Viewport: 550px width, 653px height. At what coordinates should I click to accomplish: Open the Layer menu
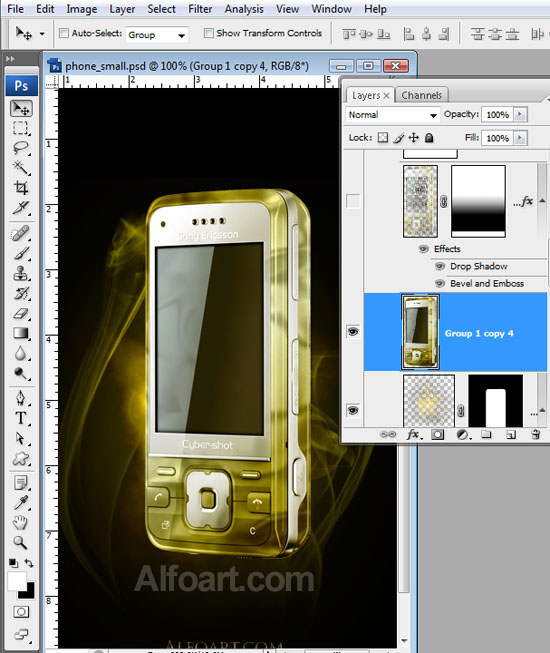pos(122,9)
